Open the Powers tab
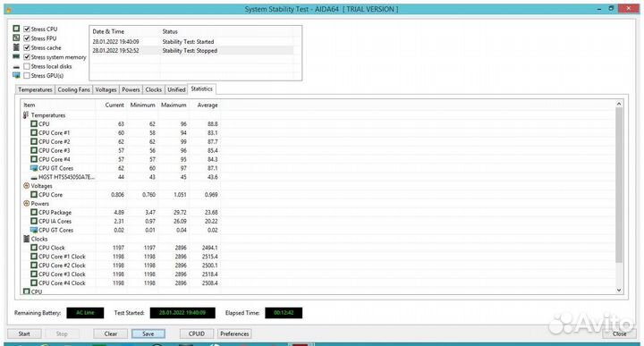The width and height of the screenshot is (644, 346). (x=131, y=89)
